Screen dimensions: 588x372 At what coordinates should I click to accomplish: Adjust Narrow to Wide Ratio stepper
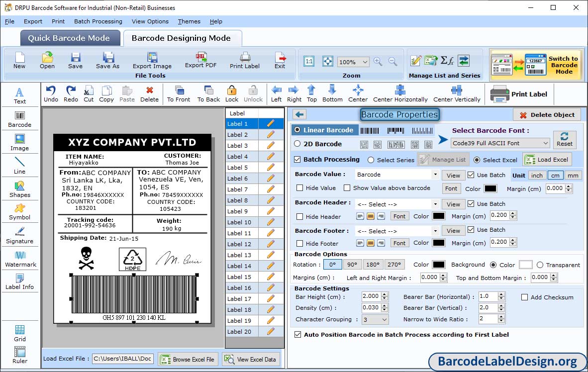click(x=501, y=319)
